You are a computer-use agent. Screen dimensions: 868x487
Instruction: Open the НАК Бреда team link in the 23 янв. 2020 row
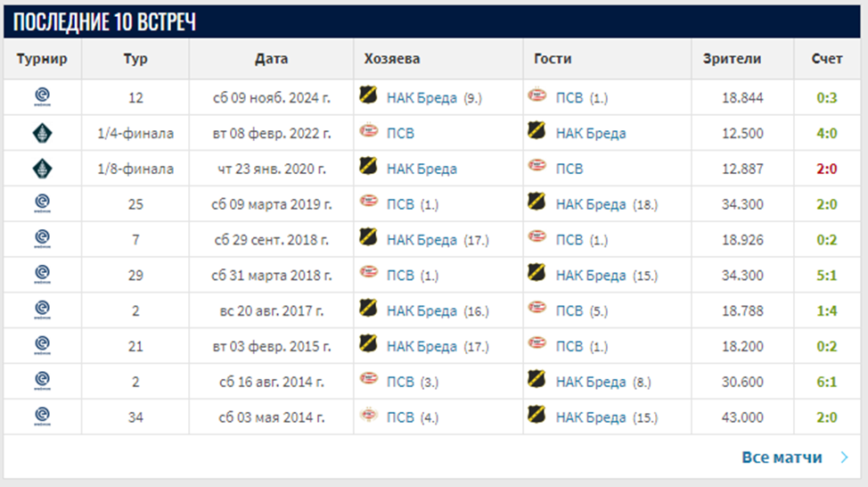[x=422, y=169]
